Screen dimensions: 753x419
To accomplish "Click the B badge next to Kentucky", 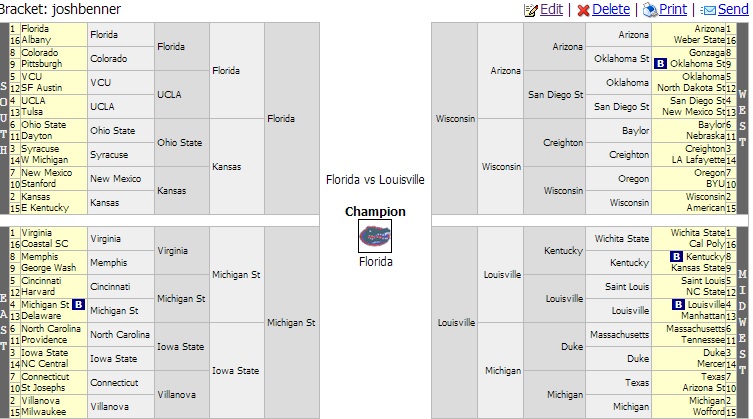I will [x=677, y=257].
